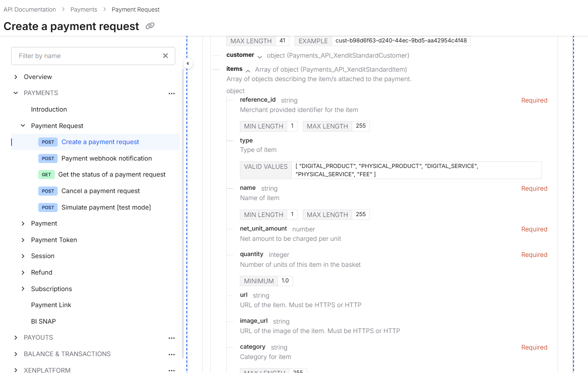The height and width of the screenshot is (373, 588).
Task: Expand the Subscriptions section
Action: click(x=23, y=289)
